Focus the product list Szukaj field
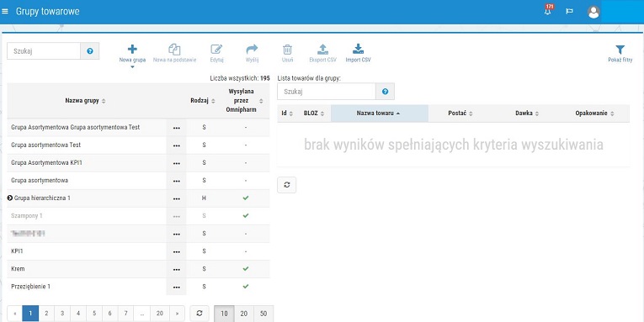The image size is (644, 322). click(x=327, y=92)
